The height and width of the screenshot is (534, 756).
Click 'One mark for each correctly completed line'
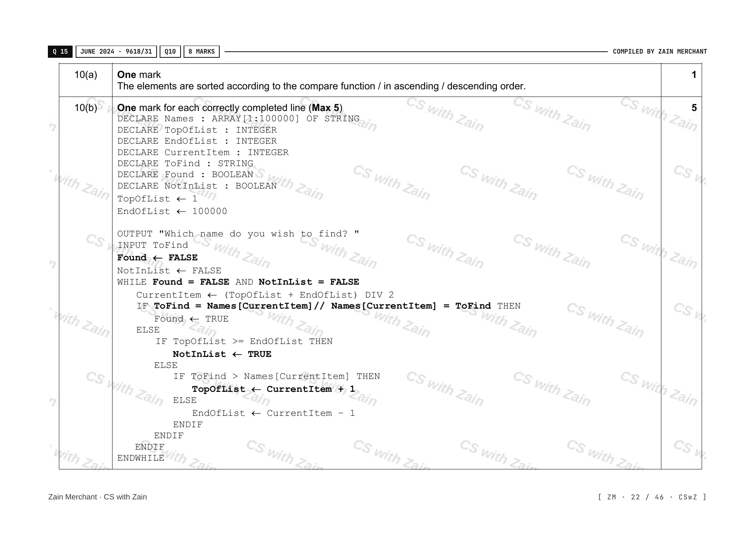coord(230,108)
